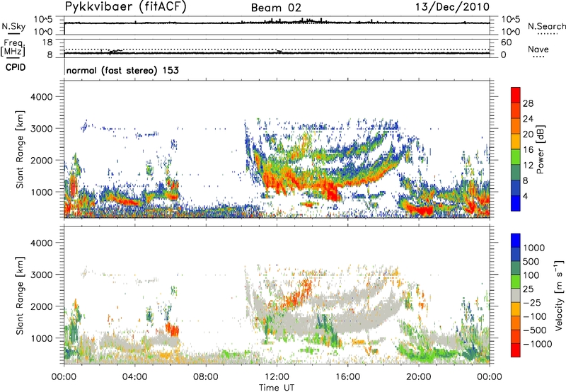Click the "Pykkvibaer (fitACF)" plot title
Screen dimensions: 566x392
pos(126,7)
